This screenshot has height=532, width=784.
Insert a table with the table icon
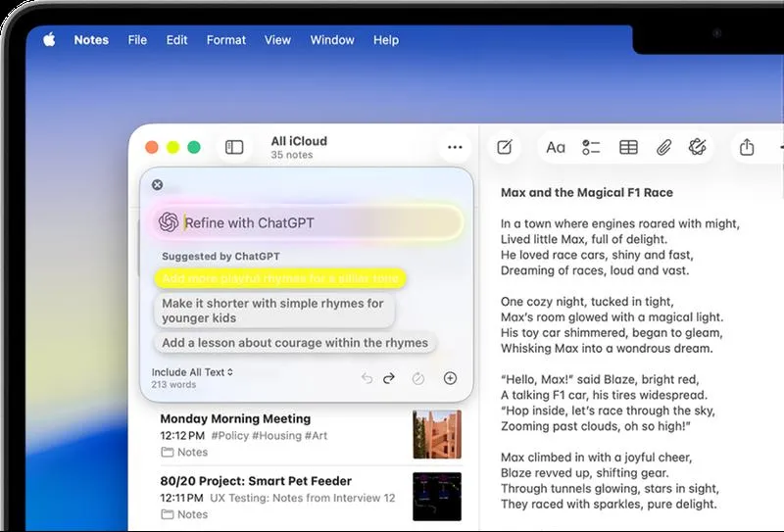click(x=628, y=148)
